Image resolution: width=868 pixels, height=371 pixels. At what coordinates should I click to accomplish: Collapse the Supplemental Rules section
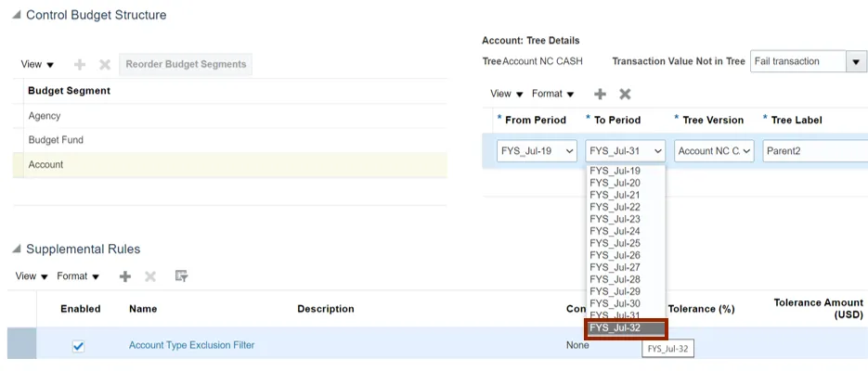17,249
